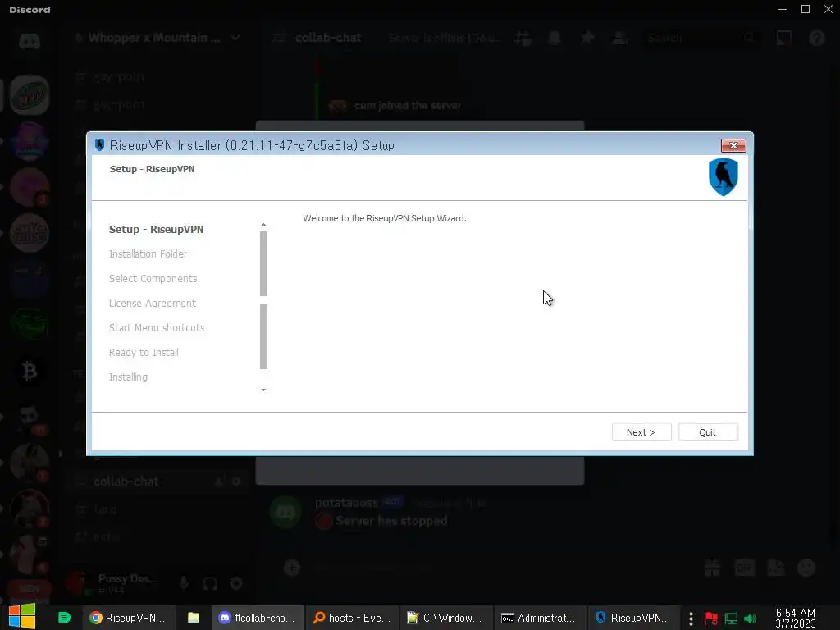This screenshot has height=630, width=840.
Task: Mute microphone in Discord user panel
Action: tap(184, 583)
